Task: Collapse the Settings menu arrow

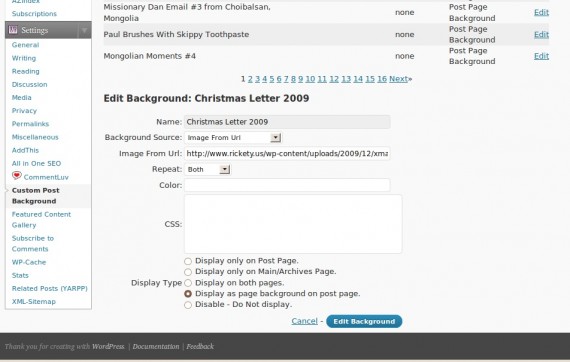Action: tap(84, 30)
